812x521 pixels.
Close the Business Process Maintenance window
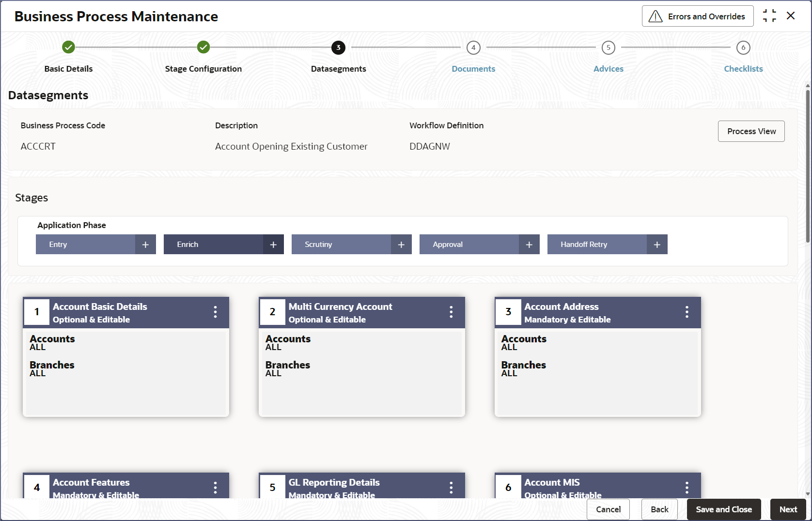[x=791, y=16]
